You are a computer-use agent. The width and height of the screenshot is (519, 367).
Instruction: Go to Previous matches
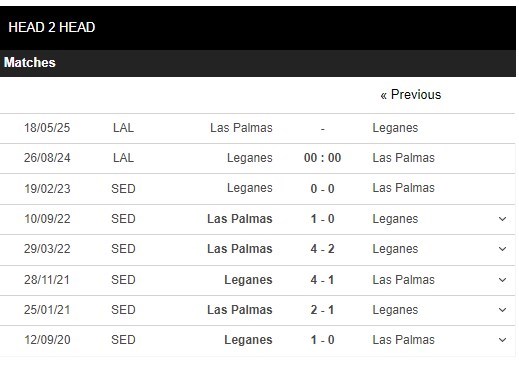pos(411,95)
